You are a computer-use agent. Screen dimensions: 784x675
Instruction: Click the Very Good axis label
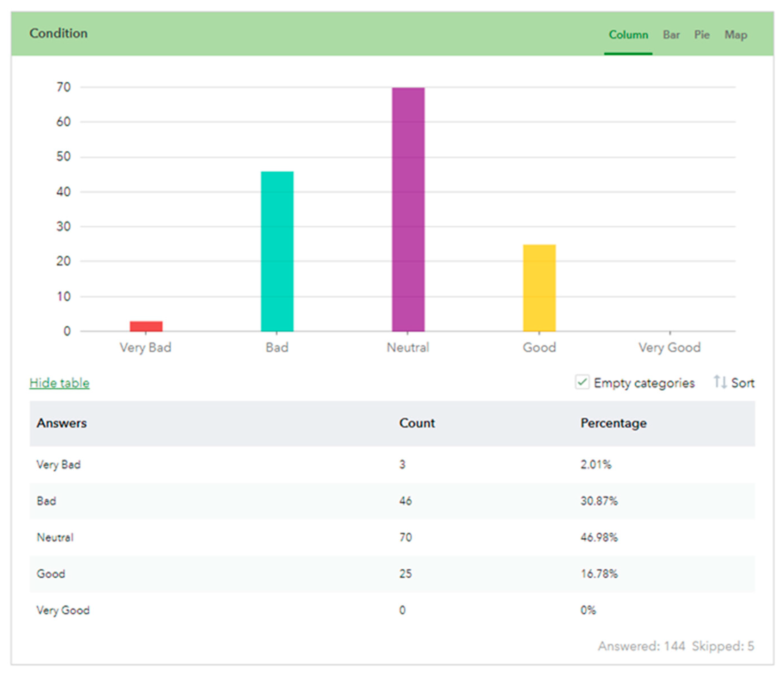point(669,347)
